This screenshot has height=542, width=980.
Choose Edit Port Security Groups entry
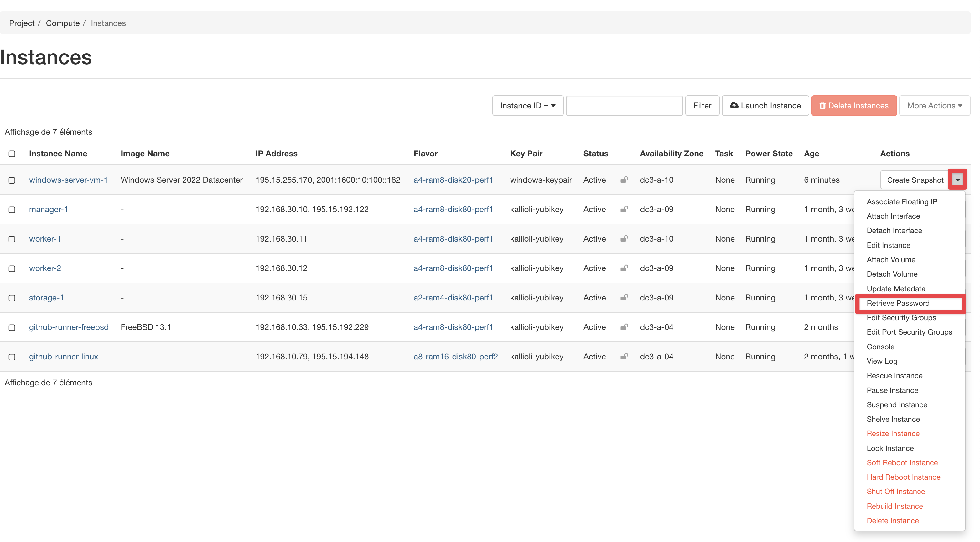(909, 332)
